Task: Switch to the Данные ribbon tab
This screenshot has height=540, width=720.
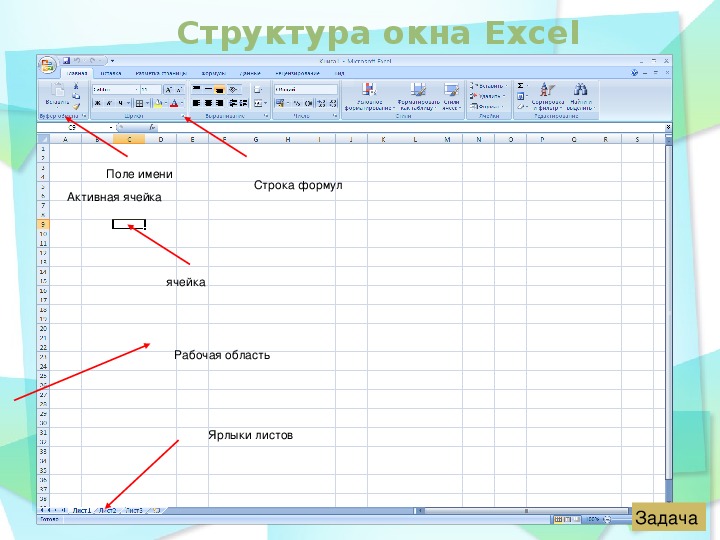Action: pos(250,73)
